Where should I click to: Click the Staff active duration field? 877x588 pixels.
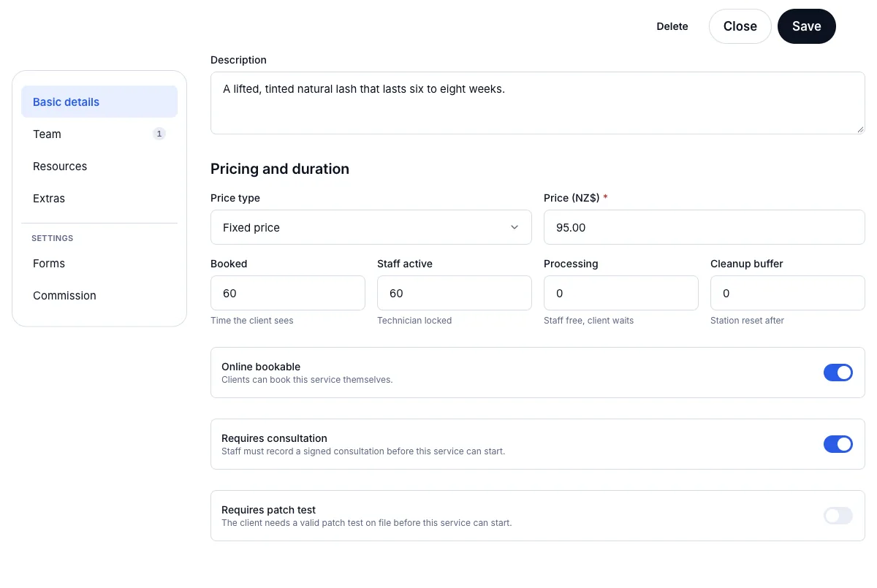tap(454, 293)
